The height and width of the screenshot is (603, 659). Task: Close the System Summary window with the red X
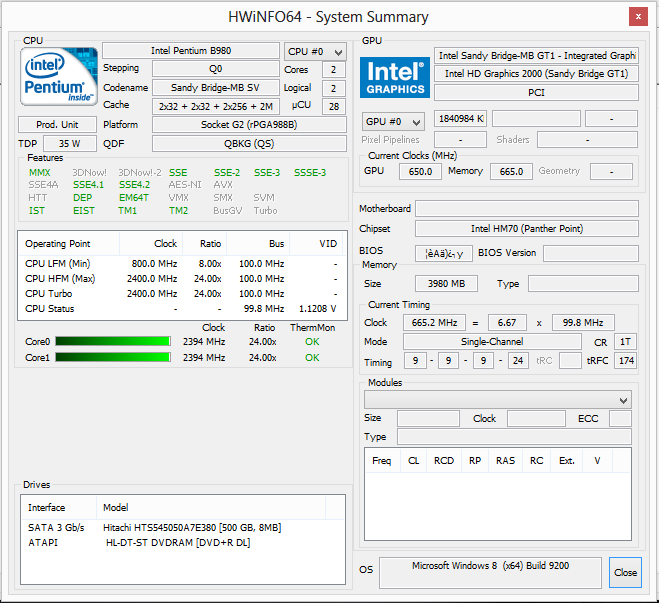click(638, 17)
